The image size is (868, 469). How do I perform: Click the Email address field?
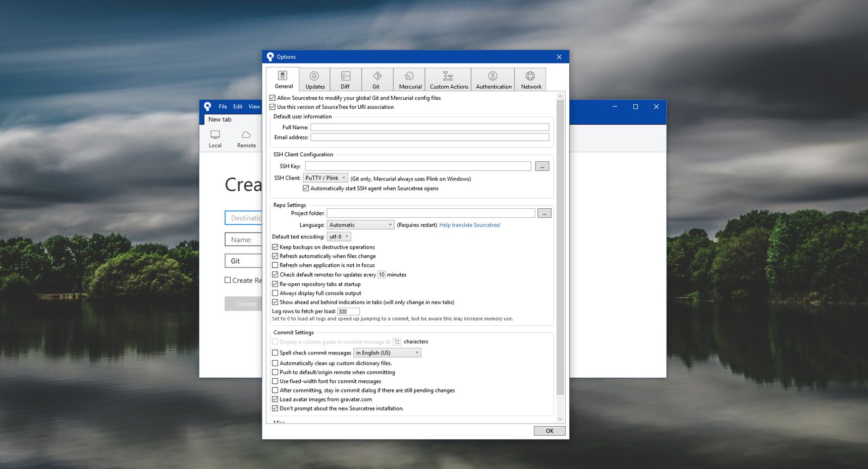click(x=429, y=137)
